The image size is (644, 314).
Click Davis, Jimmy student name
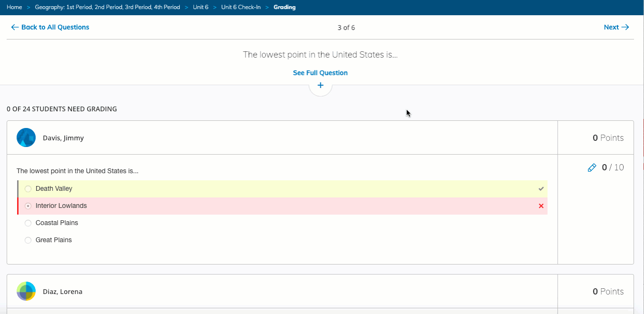(63, 138)
